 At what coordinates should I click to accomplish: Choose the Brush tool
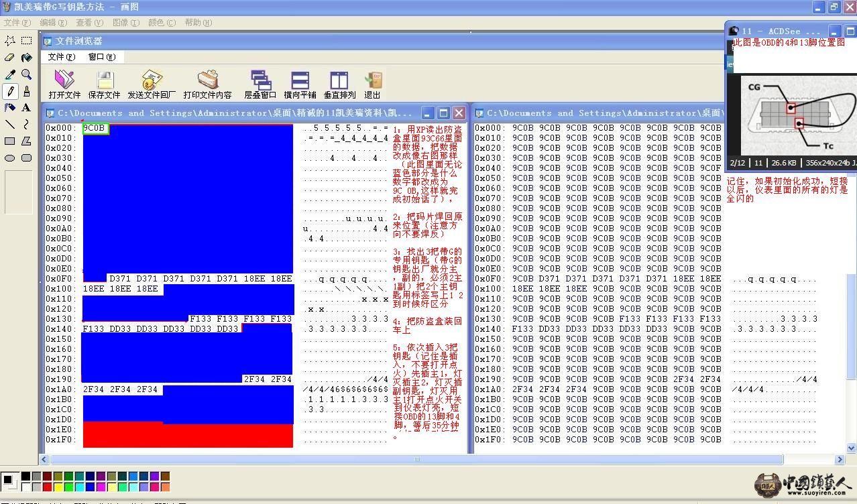[x=26, y=91]
